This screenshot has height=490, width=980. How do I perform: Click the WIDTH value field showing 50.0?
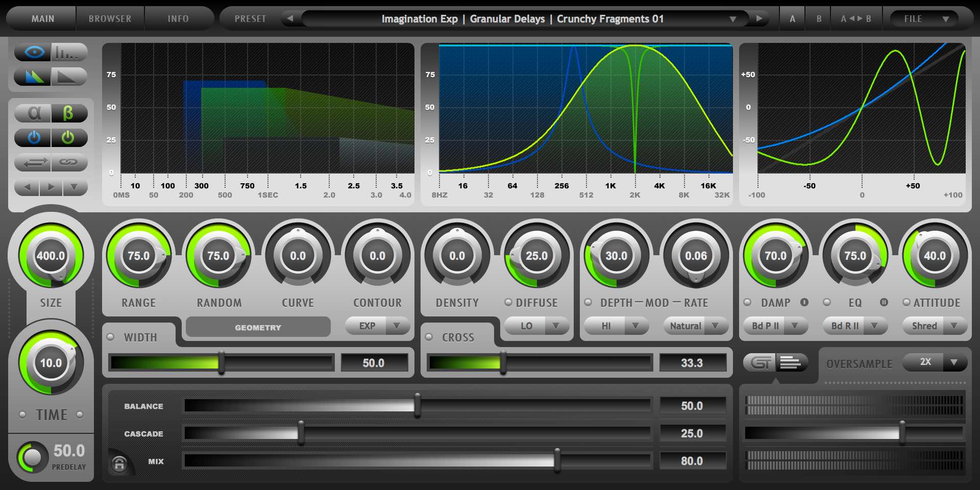click(374, 363)
